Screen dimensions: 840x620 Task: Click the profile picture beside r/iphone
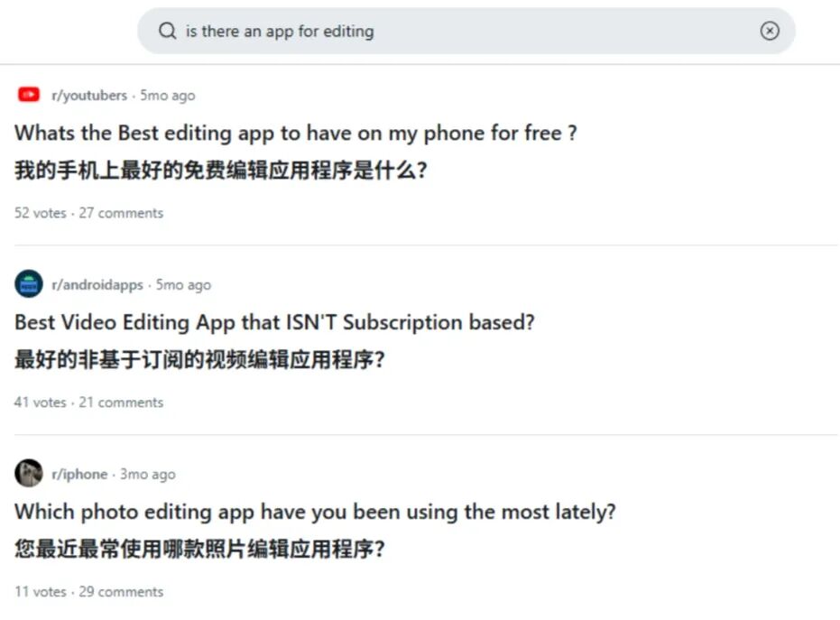pyautogui.click(x=28, y=473)
